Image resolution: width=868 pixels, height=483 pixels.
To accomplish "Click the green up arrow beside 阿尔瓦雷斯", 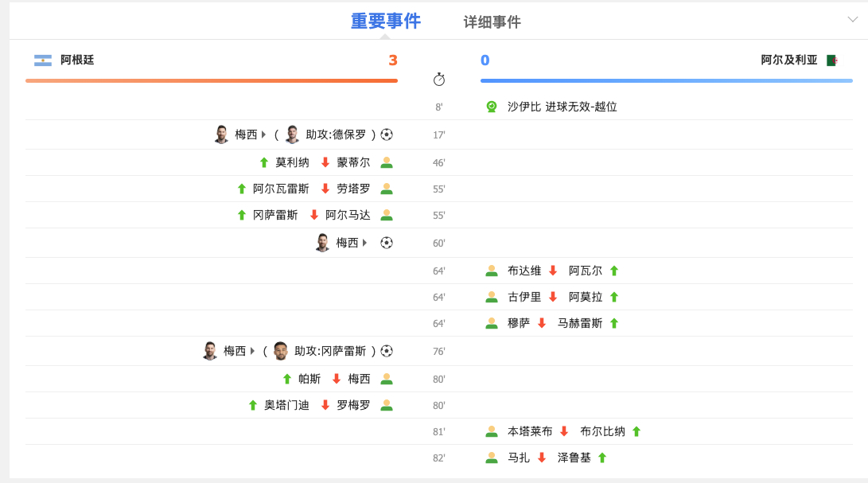I will point(241,189).
